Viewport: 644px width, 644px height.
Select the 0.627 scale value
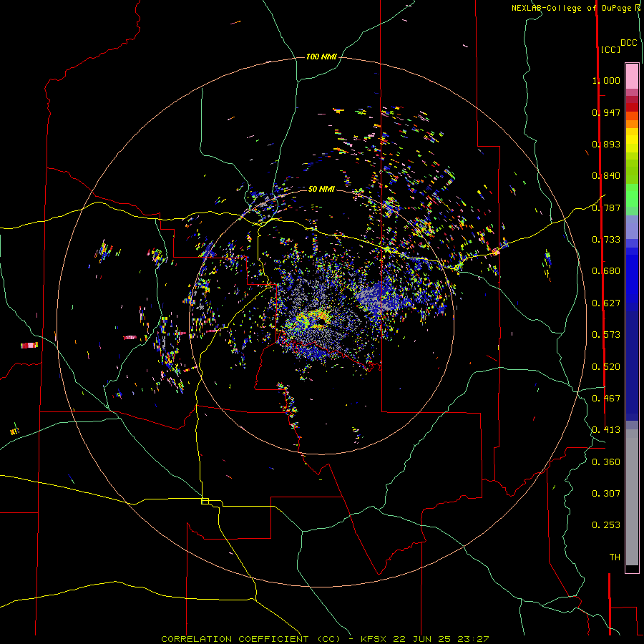tap(606, 303)
